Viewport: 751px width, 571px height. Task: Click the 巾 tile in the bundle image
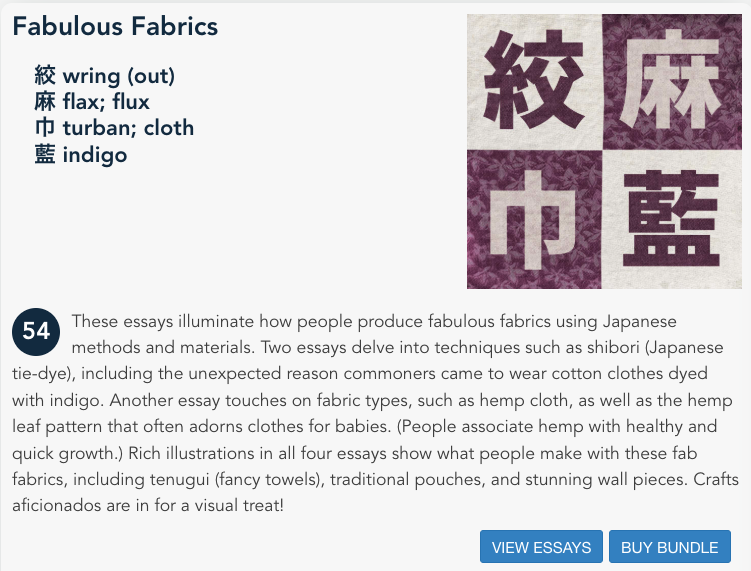[535, 219]
